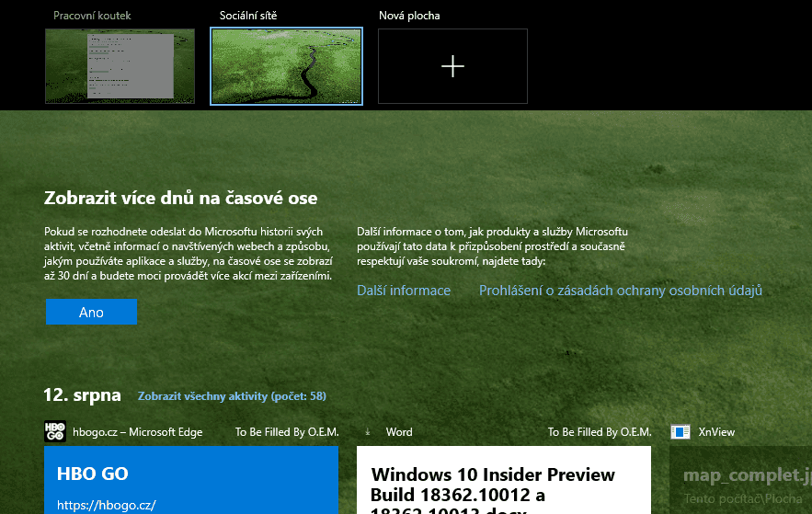
Task: Click the XnView activity label
Action: click(716, 431)
